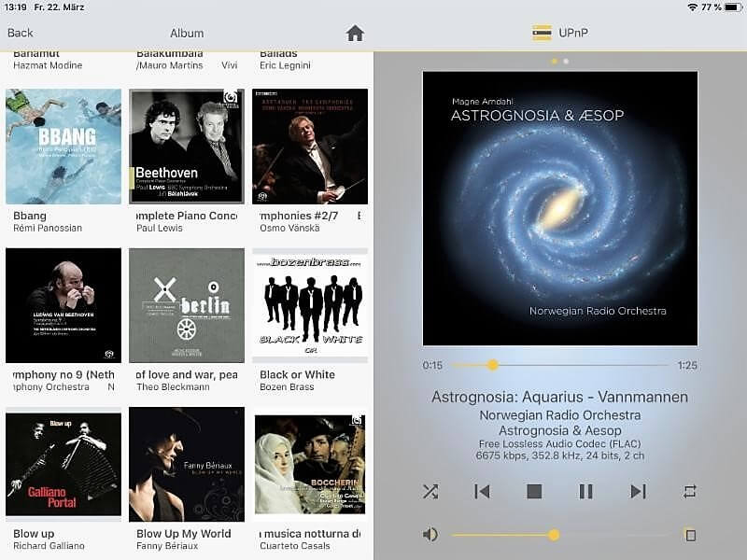Skip to the next track
Viewport: 747px width, 560px height.
(639, 491)
